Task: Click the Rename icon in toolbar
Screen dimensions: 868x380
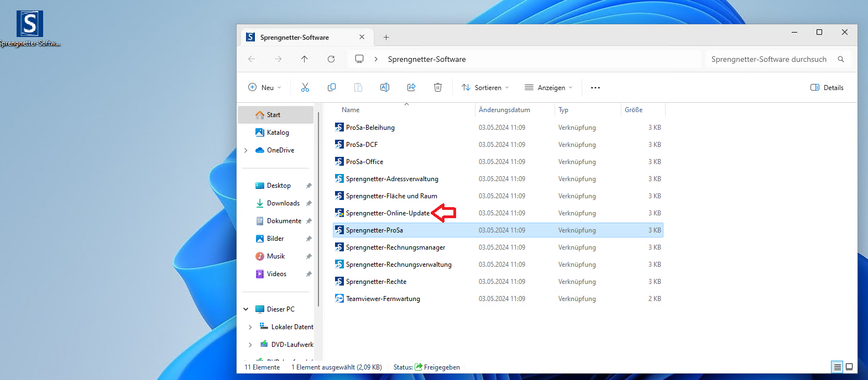Action: coord(385,87)
